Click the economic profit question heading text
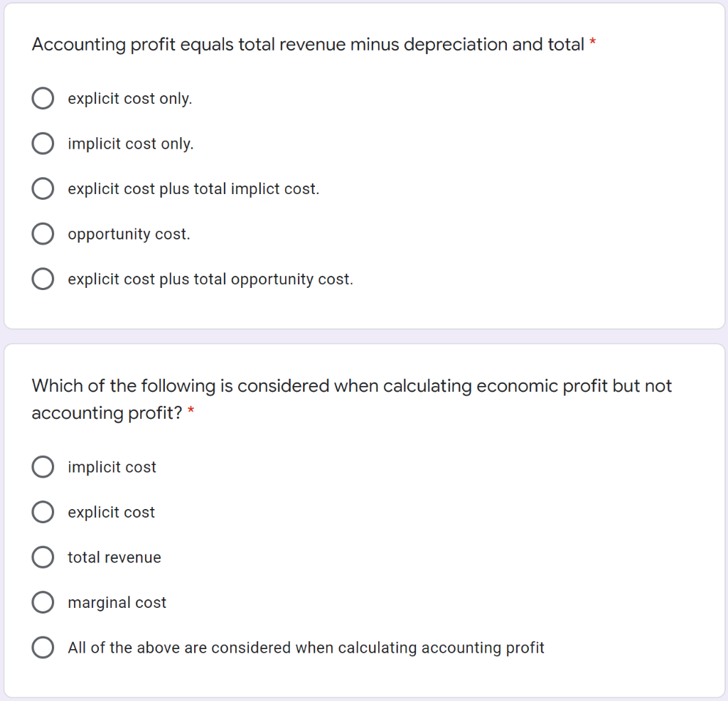728x701 pixels. point(351,400)
